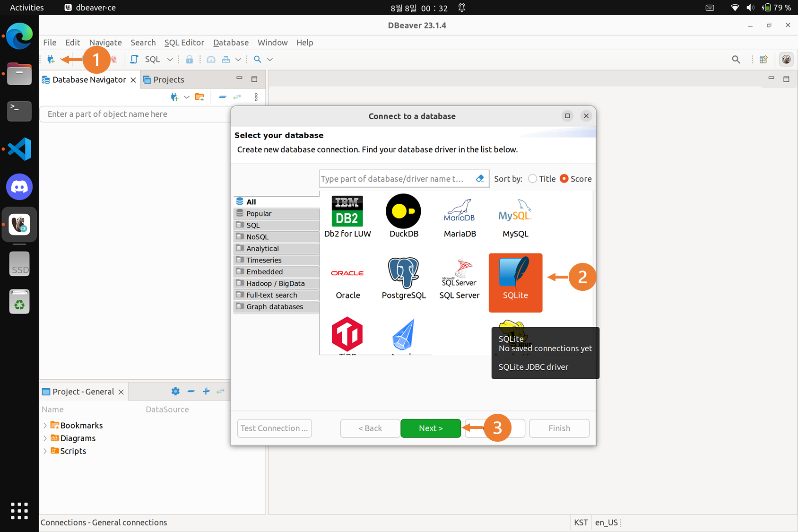Viewport: 798px width, 532px height.
Task: Click the Back button
Action: (370, 428)
